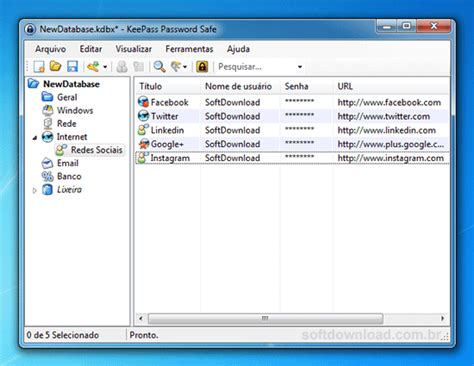The height and width of the screenshot is (366, 474).
Task: Lock the workspace with padlock icon
Action: click(x=202, y=67)
